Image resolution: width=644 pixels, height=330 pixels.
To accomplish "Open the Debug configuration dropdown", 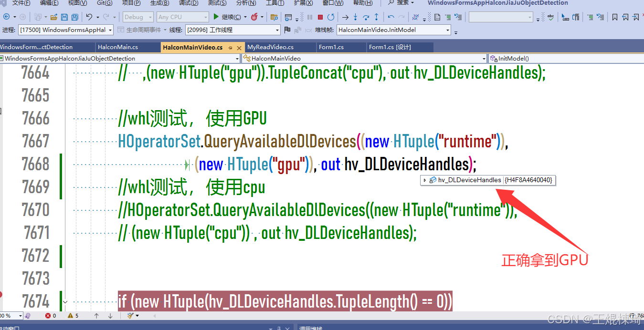I will (138, 17).
